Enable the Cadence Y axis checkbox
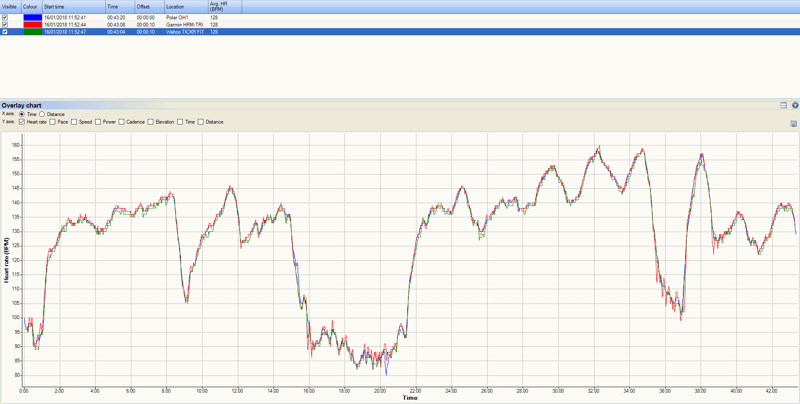Screen dimensions: 800x404 tap(121, 122)
